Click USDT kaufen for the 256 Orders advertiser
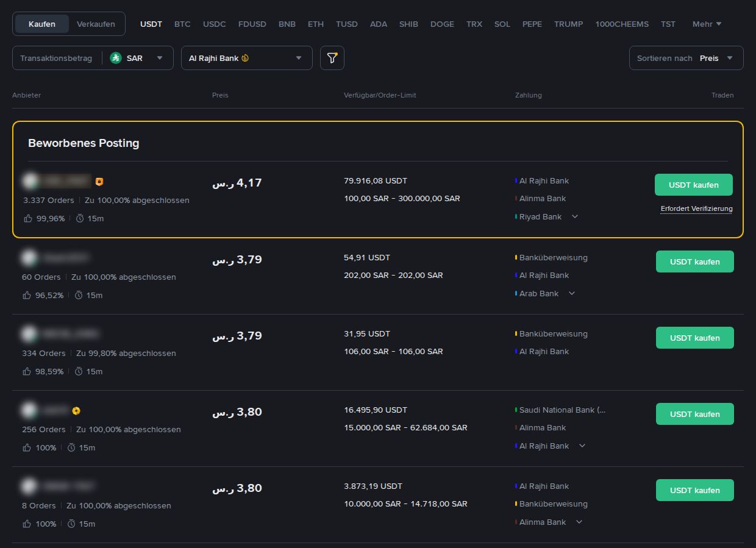The height and width of the screenshot is (548, 756). coord(695,414)
